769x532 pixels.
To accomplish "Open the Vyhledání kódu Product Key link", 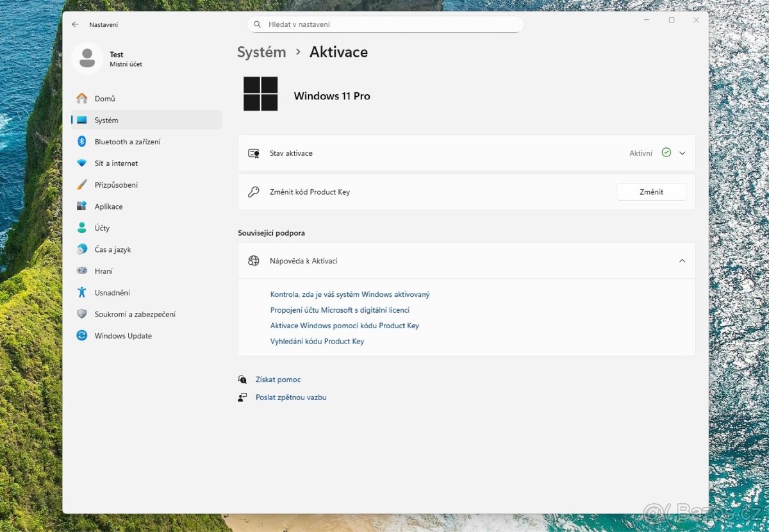I will pos(317,342).
